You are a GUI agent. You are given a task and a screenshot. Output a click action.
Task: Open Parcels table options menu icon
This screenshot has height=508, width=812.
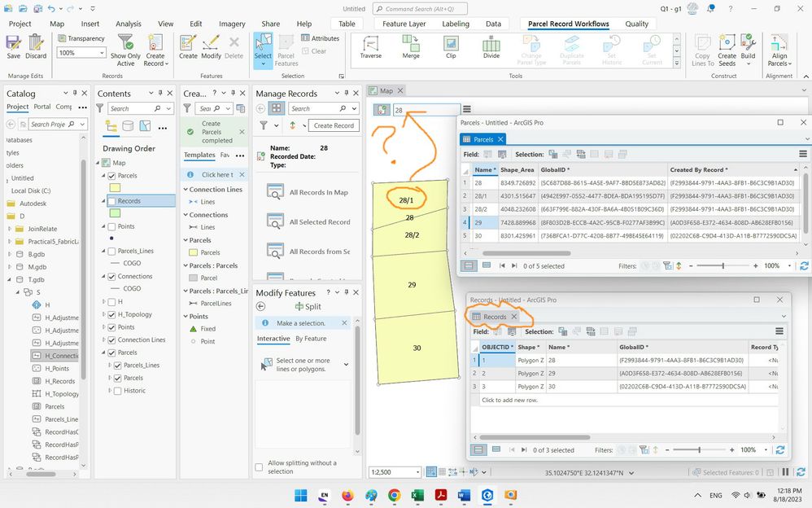(x=803, y=154)
